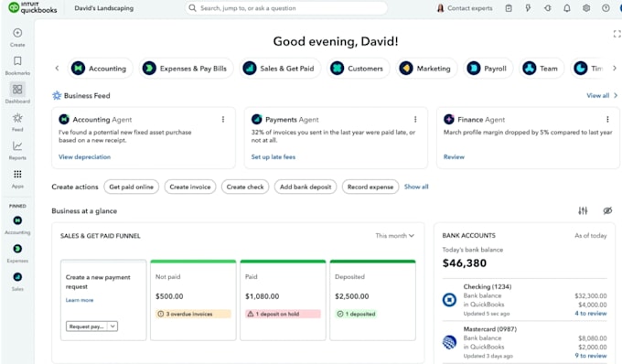Click the 1 deposited badge
Screen dimensions: 622x364
click(x=356, y=314)
